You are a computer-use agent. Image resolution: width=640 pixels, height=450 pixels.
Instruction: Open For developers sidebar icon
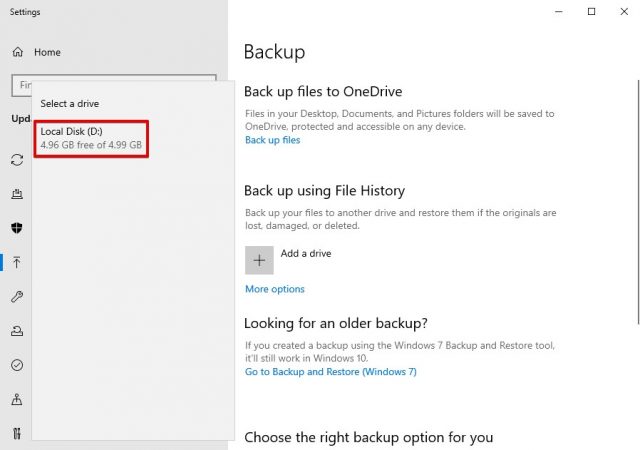coord(17,433)
